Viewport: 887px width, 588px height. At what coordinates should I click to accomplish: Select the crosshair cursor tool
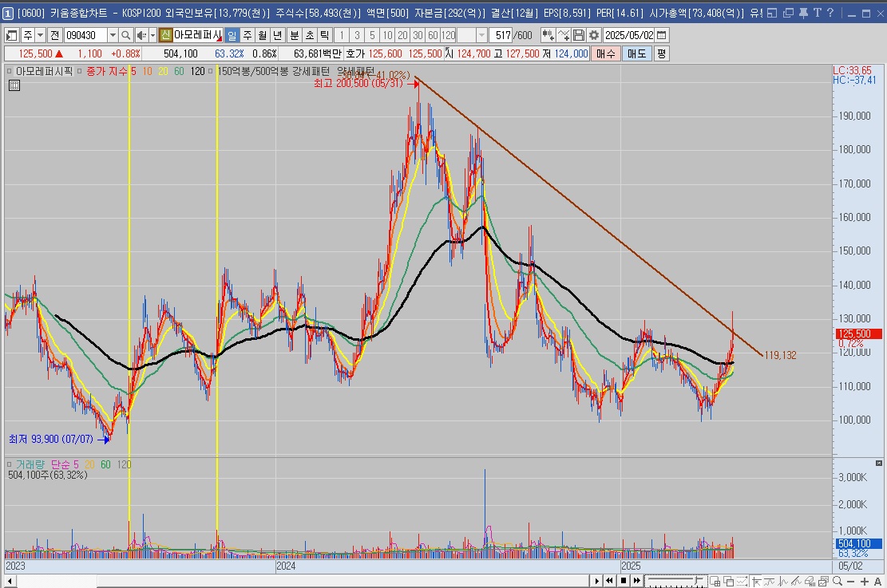(756, 581)
